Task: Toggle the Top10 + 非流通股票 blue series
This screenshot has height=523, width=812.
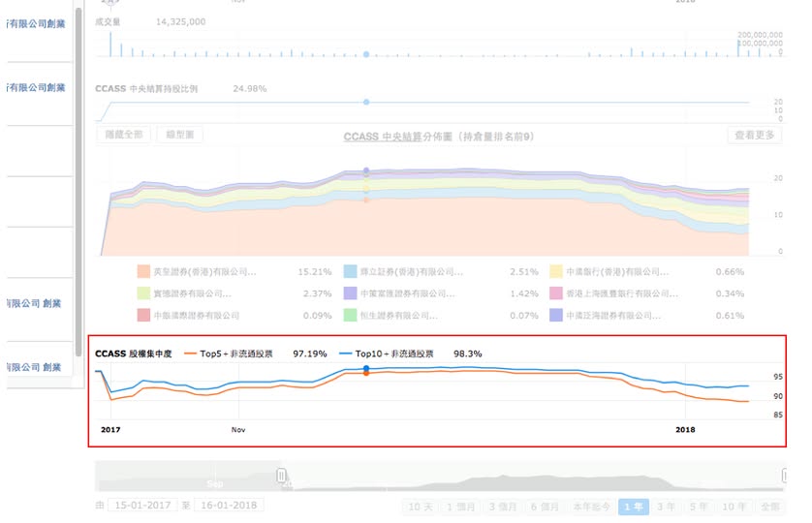Action: tap(387, 354)
